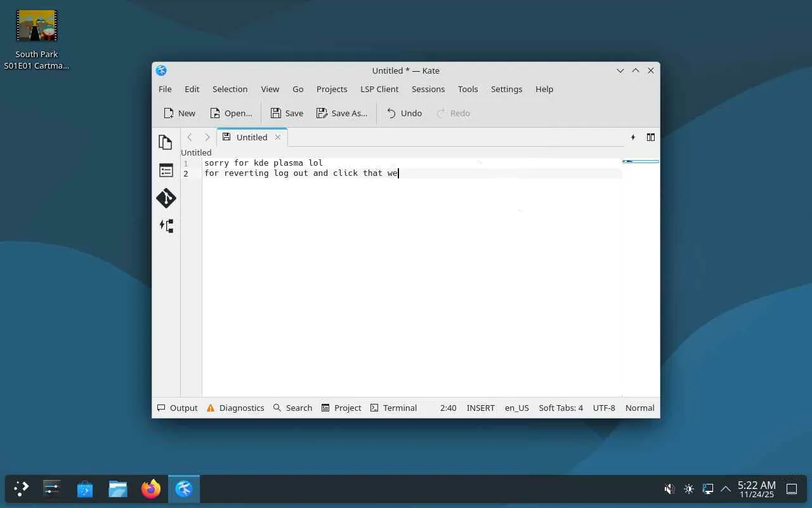Open the Git sidebar panel icon
This screenshot has height=508, width=812.
point(166,198)
